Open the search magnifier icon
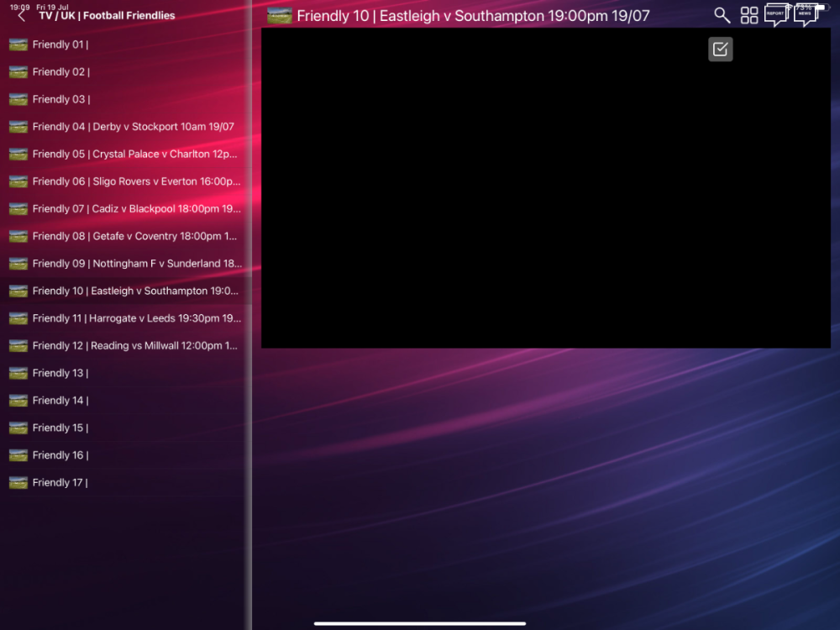The image size is (840, 630). pos(722,15)
